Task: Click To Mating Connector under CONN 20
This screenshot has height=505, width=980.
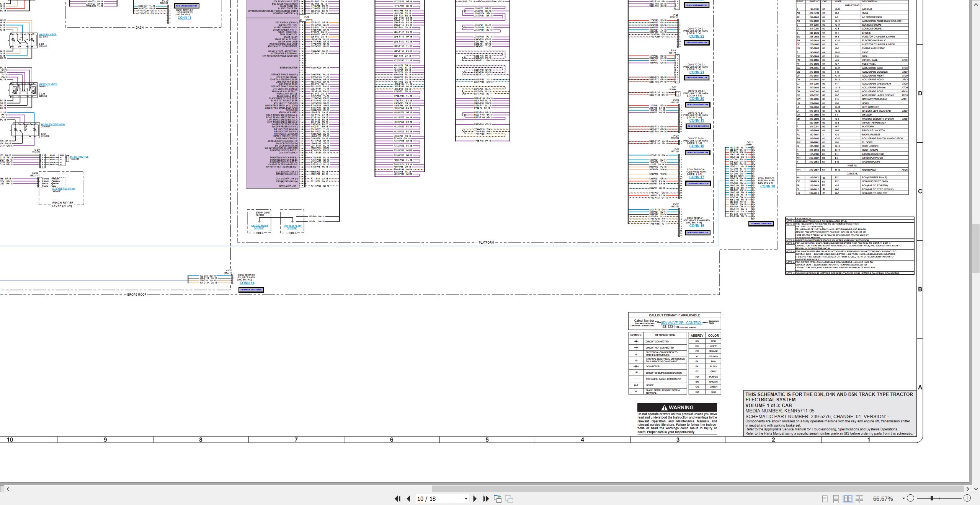Action: pyautogui.click(x=698, y=105)
